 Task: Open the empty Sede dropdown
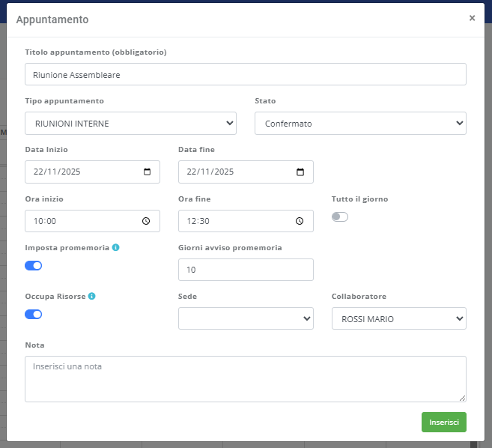point(246,318)
